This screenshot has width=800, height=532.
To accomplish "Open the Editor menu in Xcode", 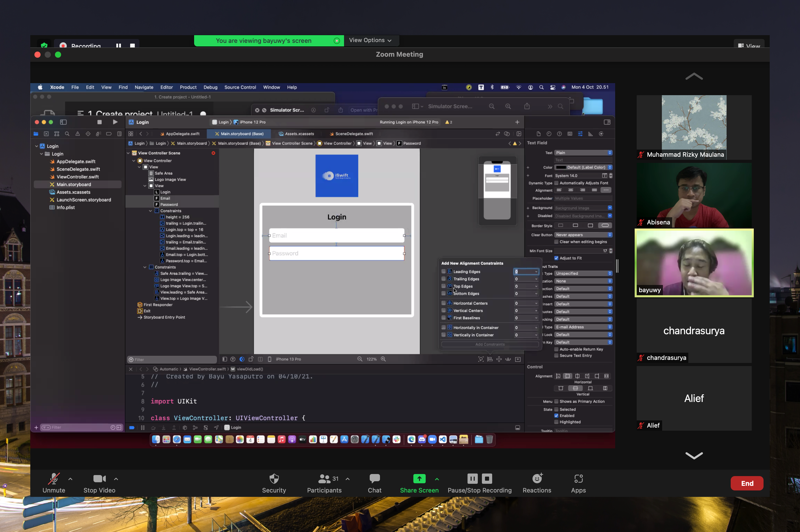I will [166, 87].
